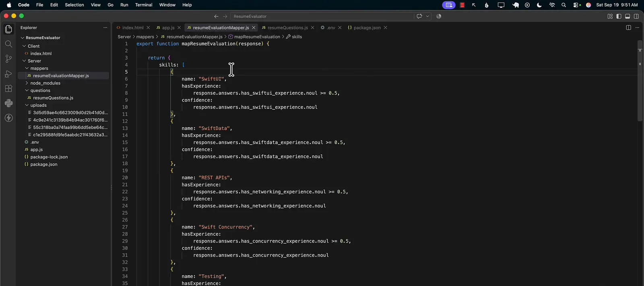
Task: Toggle Focus moon icon in menu bar
Action: click(x=539, y=5)
